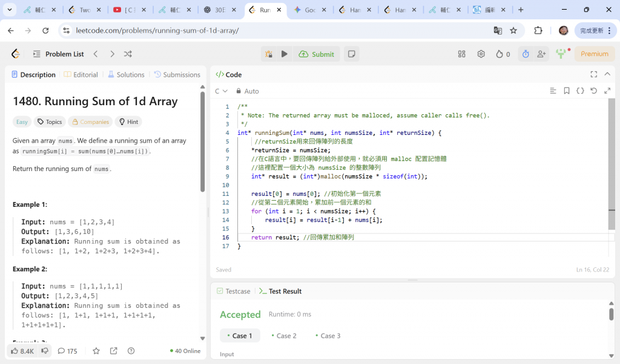Screen dimensions: 620x364
Task: Reset code to default with undo icon
Action: (x=593, y=91)
